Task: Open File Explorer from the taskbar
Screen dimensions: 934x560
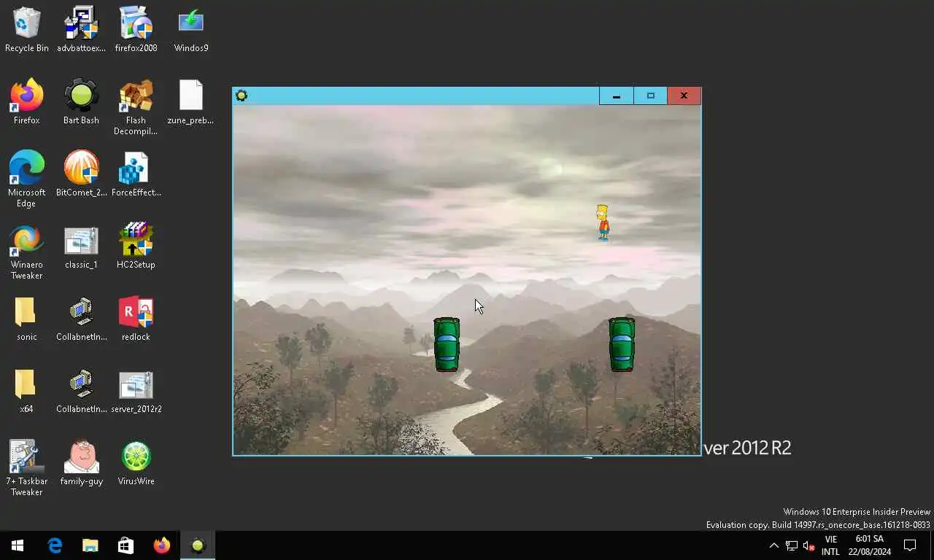Action: tap(90, 545)
